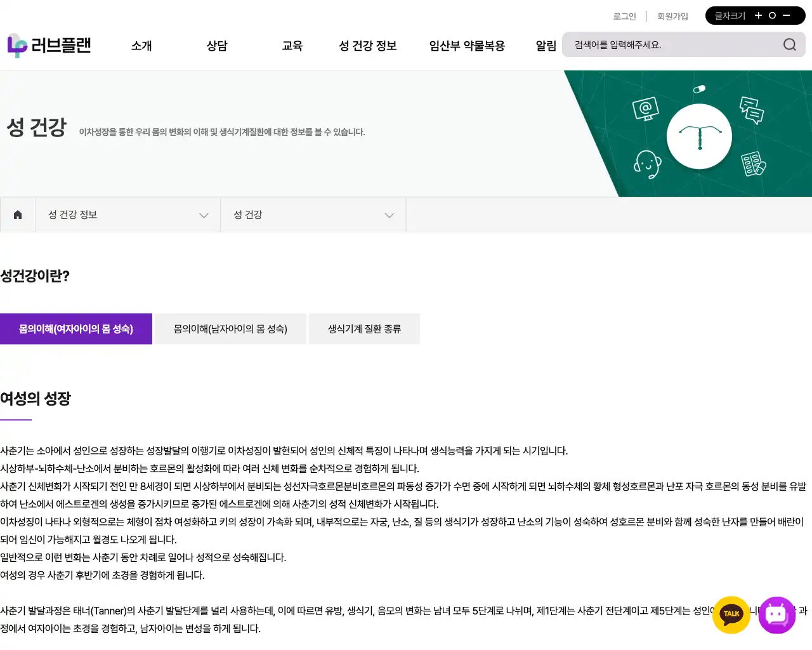812x650 pixels.
Task: Click the 회원가입 link
Action: [x=672, y=16]
